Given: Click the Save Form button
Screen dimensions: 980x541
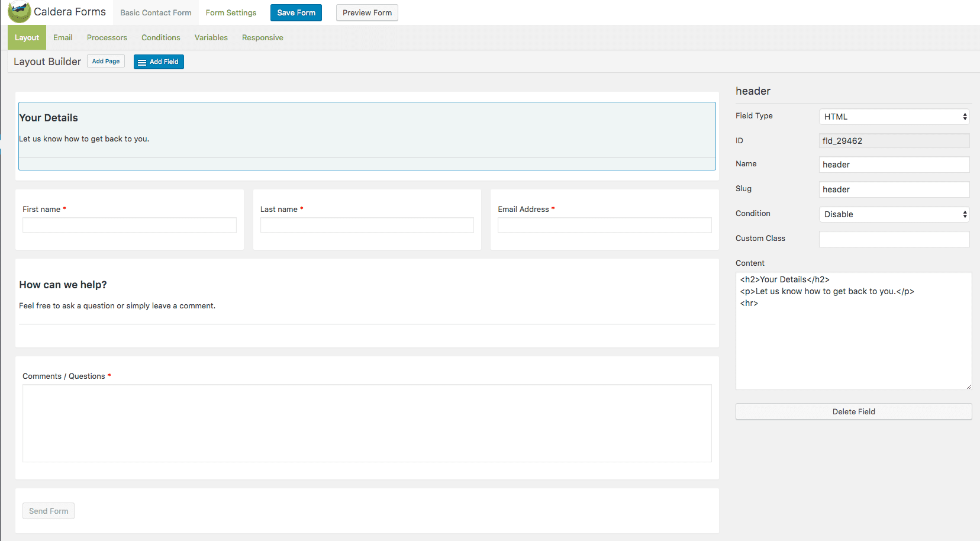Looking at the screenshot, I should coord(296,12).
